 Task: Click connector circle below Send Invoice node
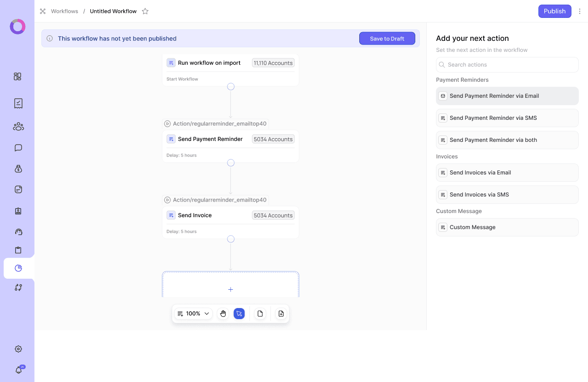[x=231, y=239]
